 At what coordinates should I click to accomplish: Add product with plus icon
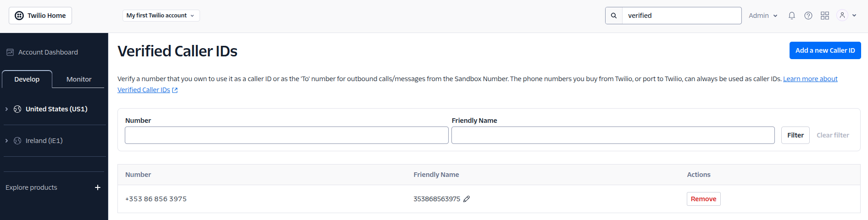(98, 187)
